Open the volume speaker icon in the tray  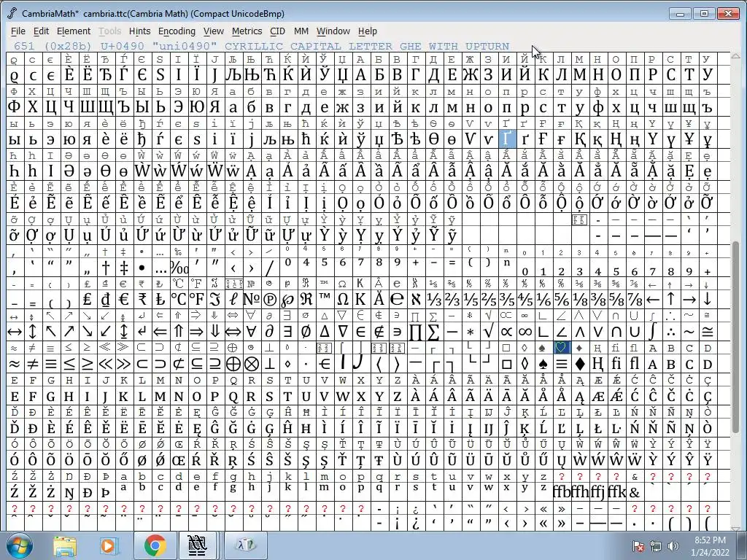673,547
